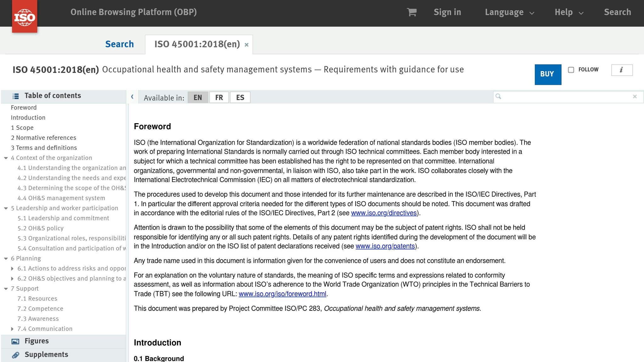
Task: Click the magnifier icon in document search
Action: click(x=498, y=96)
